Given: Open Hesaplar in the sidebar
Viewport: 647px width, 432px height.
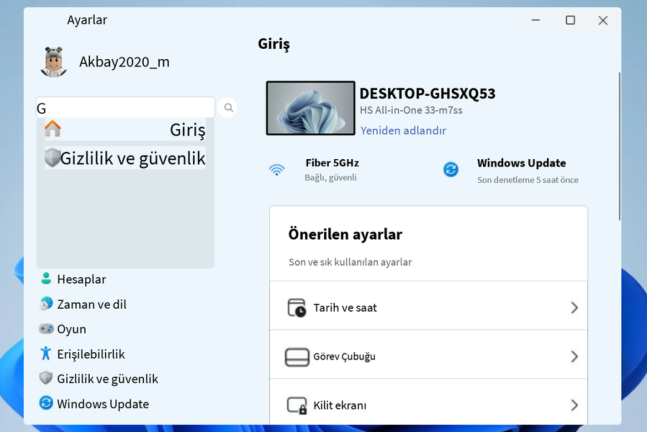Looking at the screenshot, I should [81, 279].
